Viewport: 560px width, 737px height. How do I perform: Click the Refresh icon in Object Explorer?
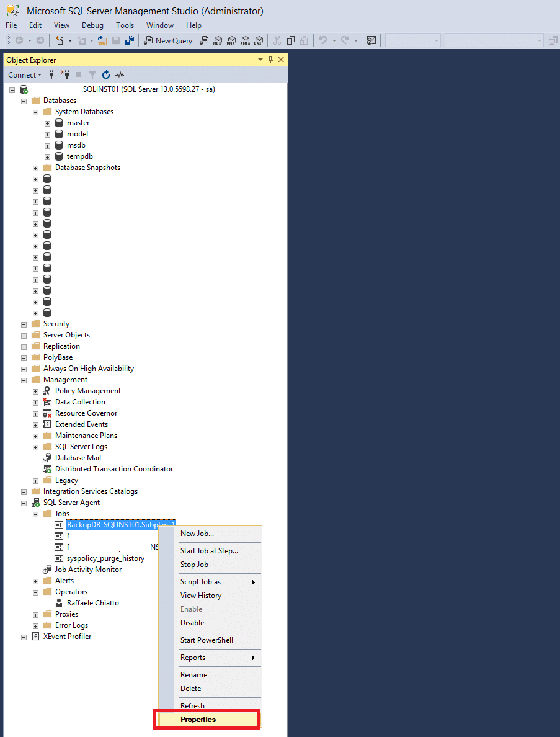[106, 74]
